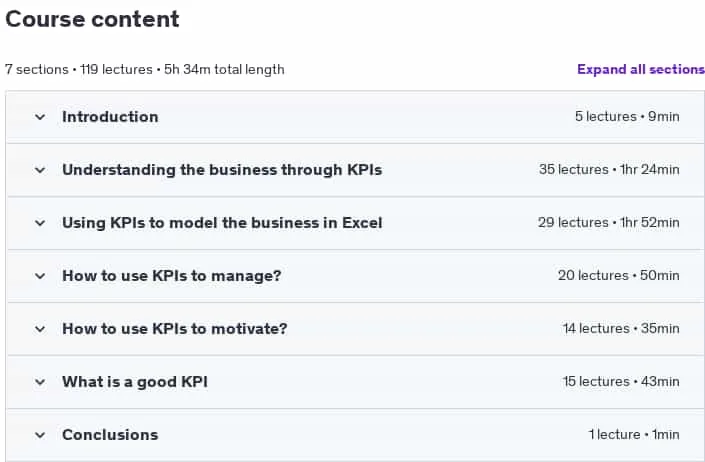Open How to use KPIs to motivate? heading

174,329
